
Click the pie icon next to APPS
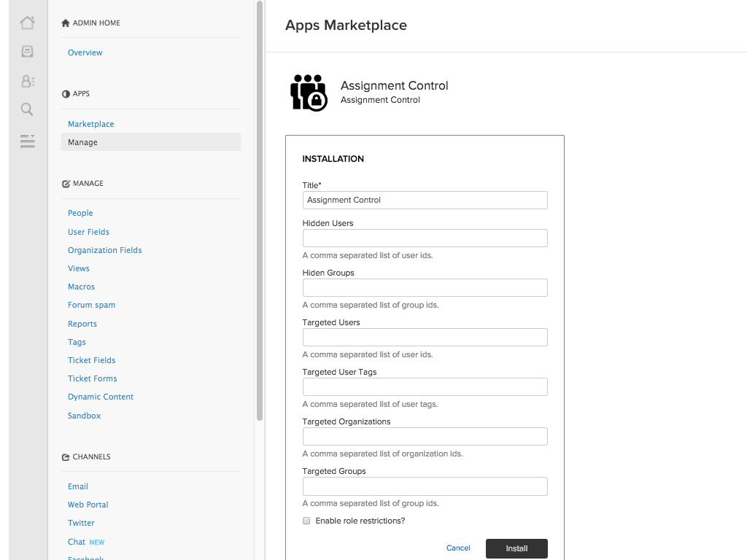coord(65,93)
